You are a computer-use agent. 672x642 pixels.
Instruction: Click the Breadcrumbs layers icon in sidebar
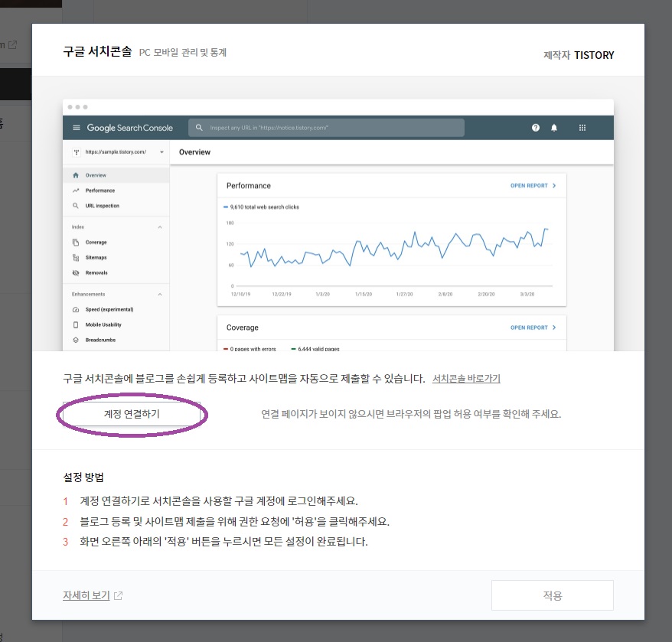(76, 340)
